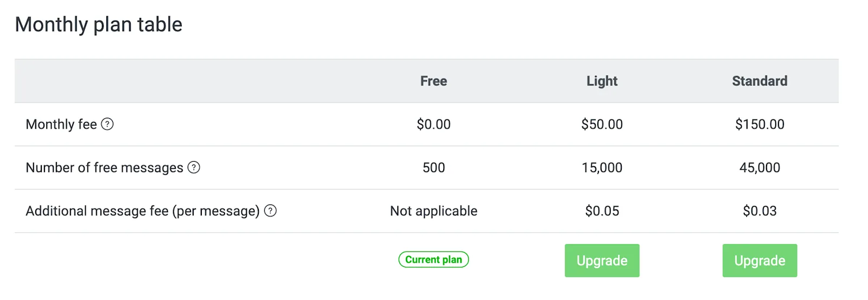The image size is (868, 300).
Task: Click the Number of free messages label
Action: click(104, 168)
